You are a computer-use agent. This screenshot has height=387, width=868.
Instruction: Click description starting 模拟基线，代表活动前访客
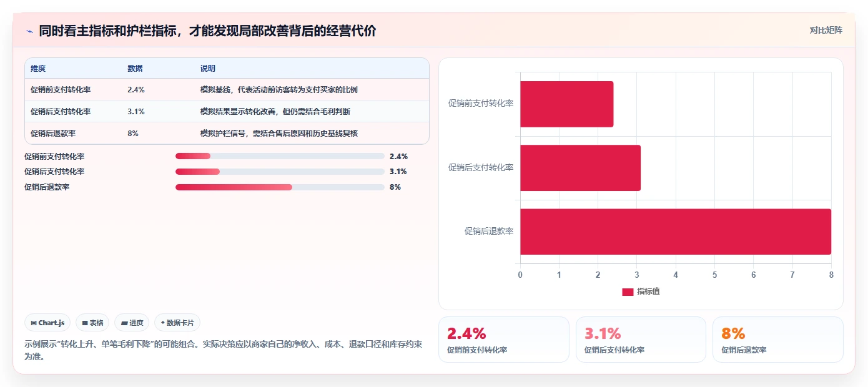[x=279, y=90]
